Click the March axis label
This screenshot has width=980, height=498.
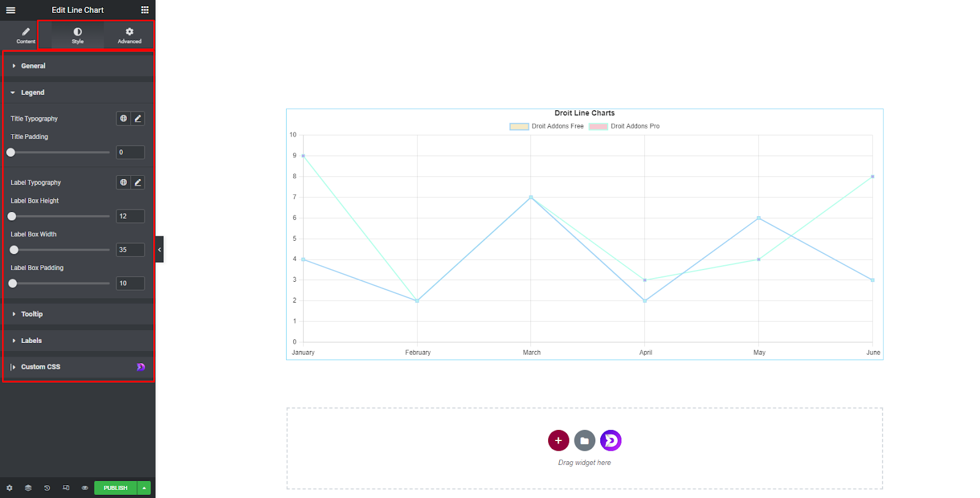coord(532,352)
